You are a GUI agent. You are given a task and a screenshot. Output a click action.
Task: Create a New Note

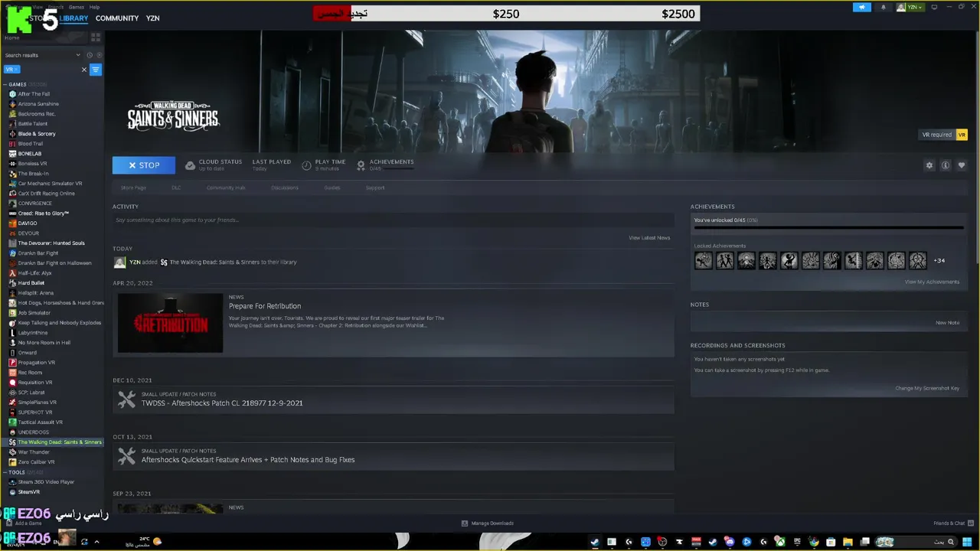point(947,323)
